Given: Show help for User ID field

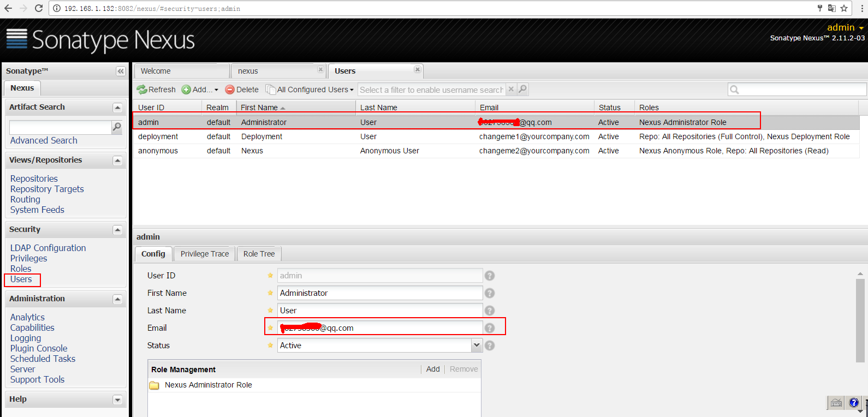Looking at the screenshot, I should [x=490, y=276].
